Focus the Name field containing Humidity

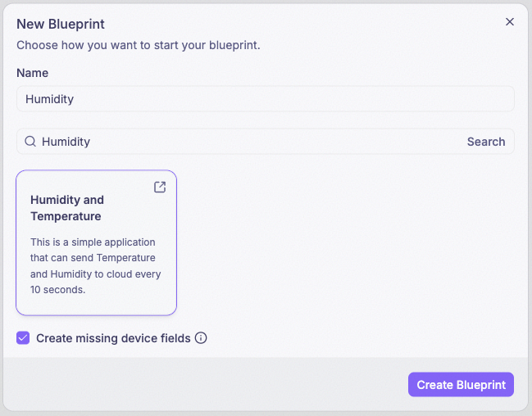point(266,99)
